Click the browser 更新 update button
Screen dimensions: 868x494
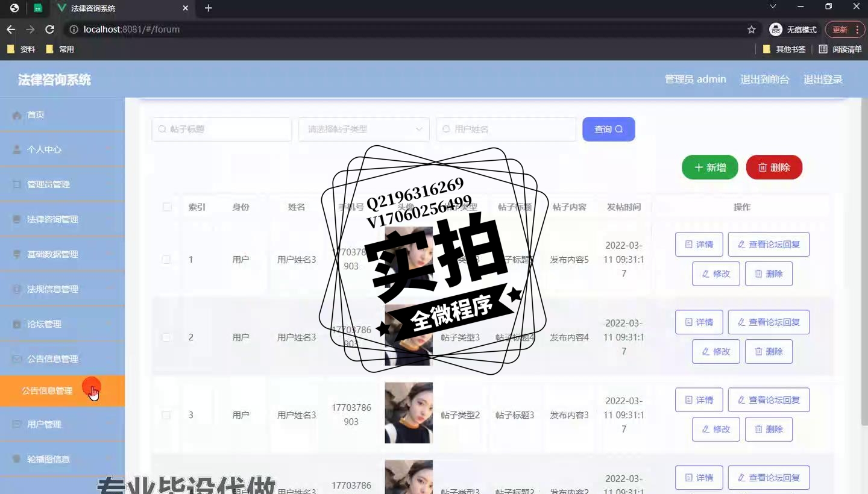point(844,30)
